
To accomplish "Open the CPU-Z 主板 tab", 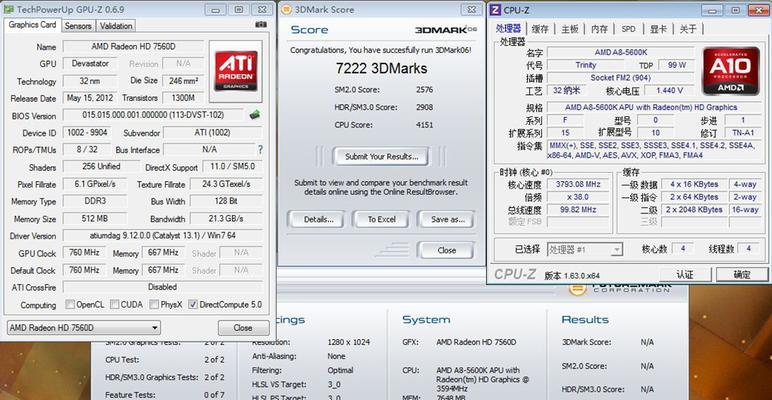I will [570, 29].
